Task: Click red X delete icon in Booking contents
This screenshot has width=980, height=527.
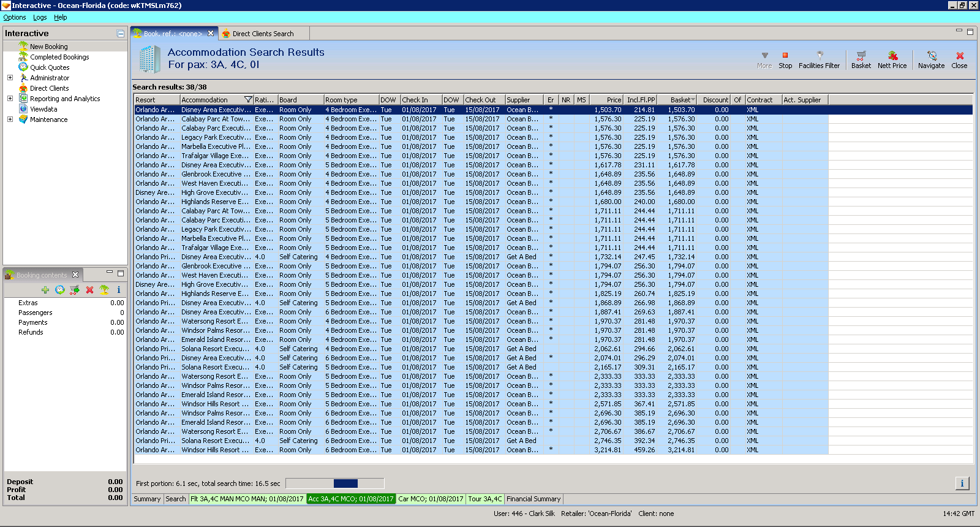Action: (x=89, y=290)
